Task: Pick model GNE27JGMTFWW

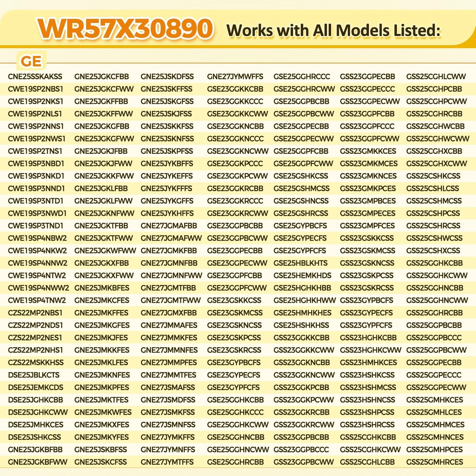Action: (x=171, y=300)
